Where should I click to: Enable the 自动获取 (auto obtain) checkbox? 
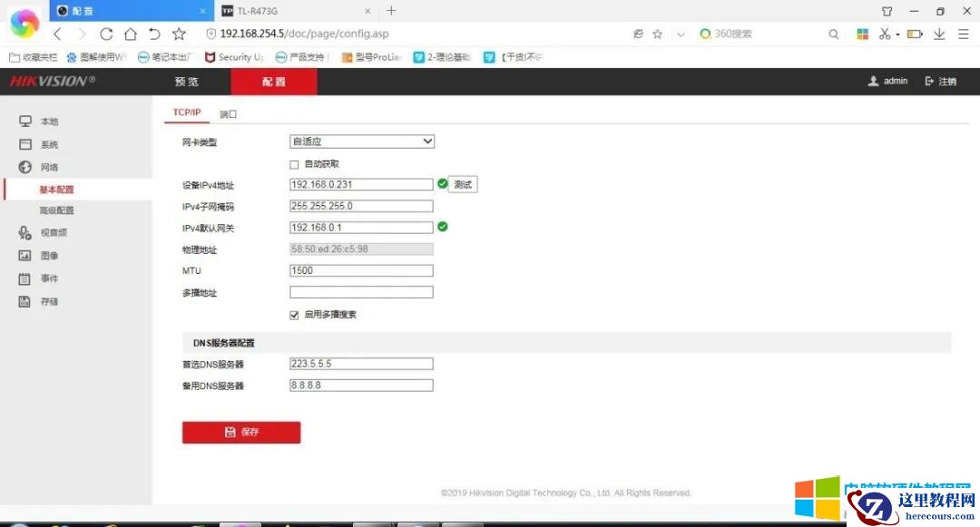(x=294, y=164)
